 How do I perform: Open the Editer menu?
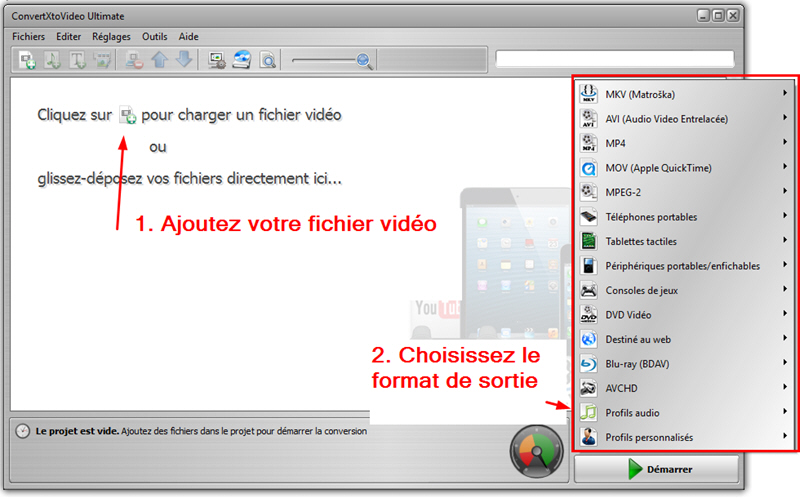(68, 37)
